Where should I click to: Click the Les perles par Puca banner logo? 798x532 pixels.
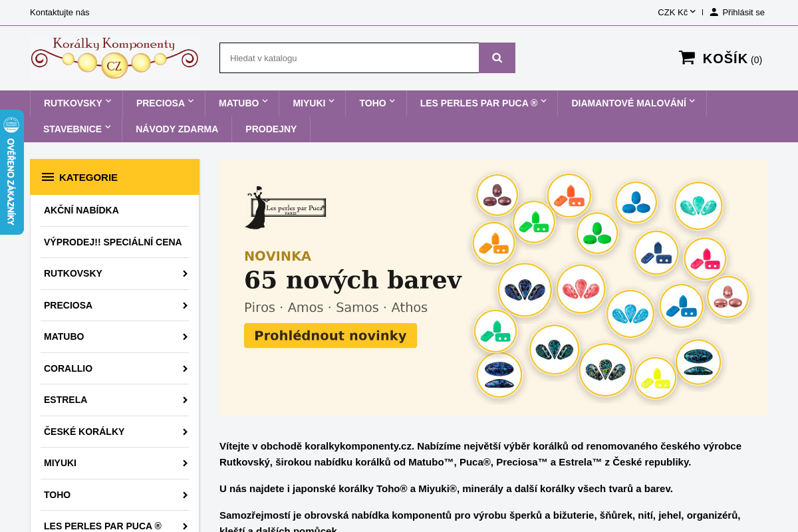coord(285,207)
